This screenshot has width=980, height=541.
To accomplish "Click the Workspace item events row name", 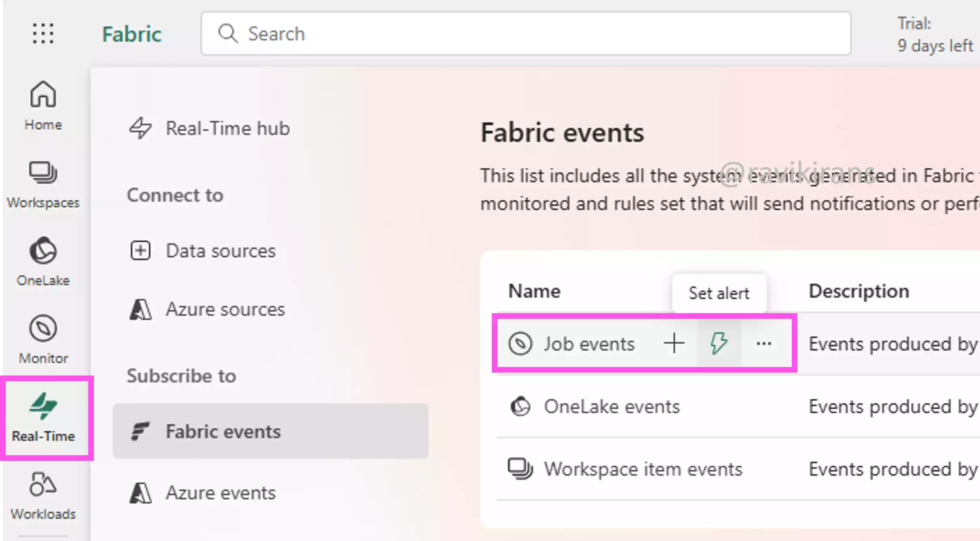I will tap(643, 469).
